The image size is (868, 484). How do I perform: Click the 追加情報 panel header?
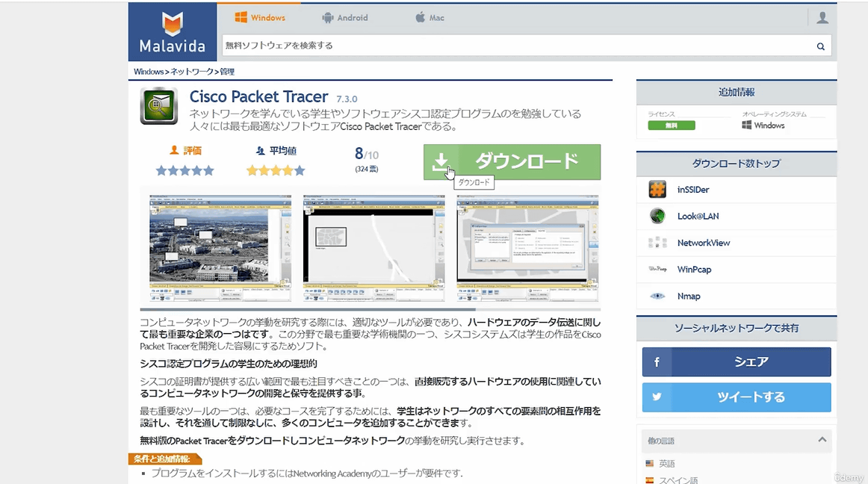point(737,92)
